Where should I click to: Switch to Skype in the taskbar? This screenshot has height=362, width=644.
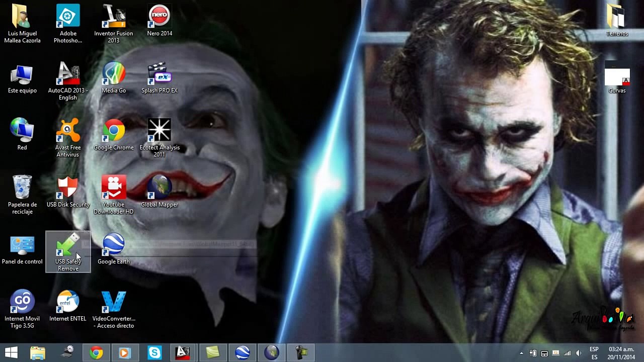pos(154,352)
